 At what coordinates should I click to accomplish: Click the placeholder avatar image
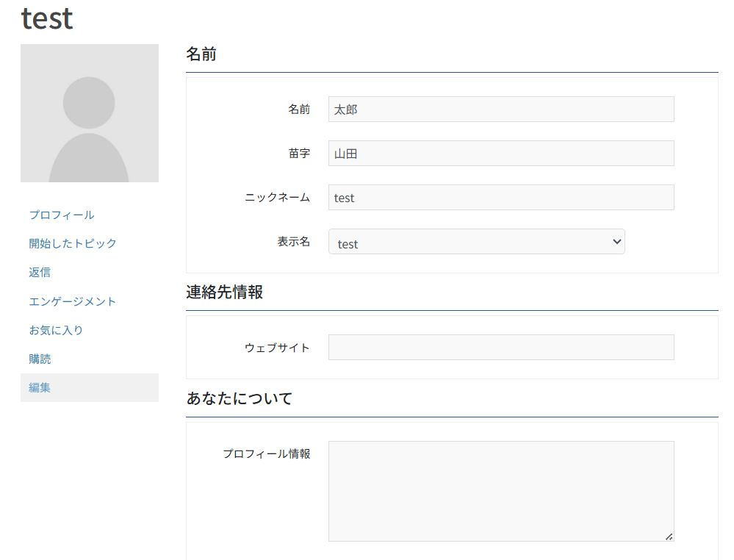click(90, 112)
